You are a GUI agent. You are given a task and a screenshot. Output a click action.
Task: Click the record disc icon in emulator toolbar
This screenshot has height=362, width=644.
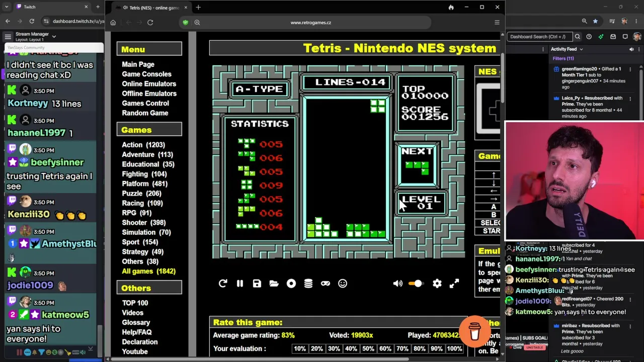pos(291,284)
